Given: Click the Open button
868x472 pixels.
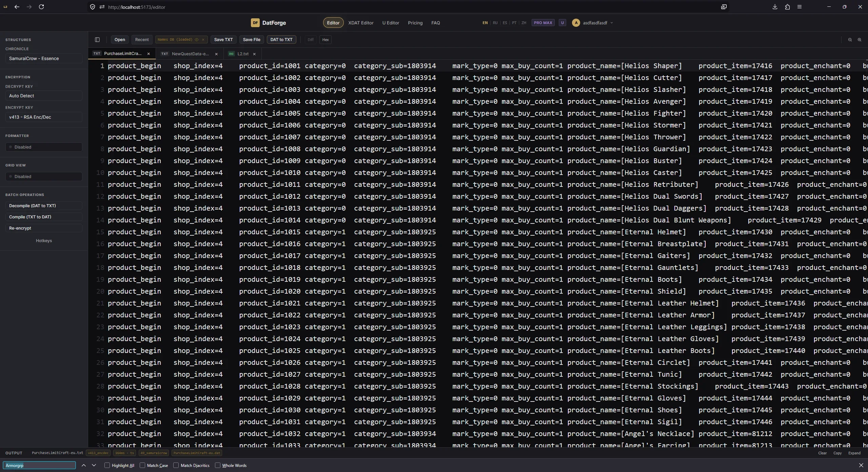Looking at the screenshot, I should (x=120, y=40).
